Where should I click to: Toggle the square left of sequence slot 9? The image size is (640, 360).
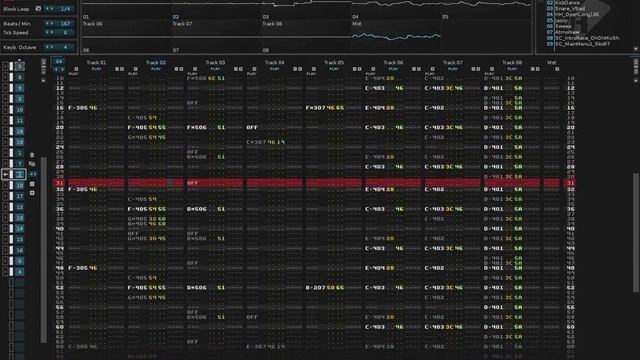(5, 88)
